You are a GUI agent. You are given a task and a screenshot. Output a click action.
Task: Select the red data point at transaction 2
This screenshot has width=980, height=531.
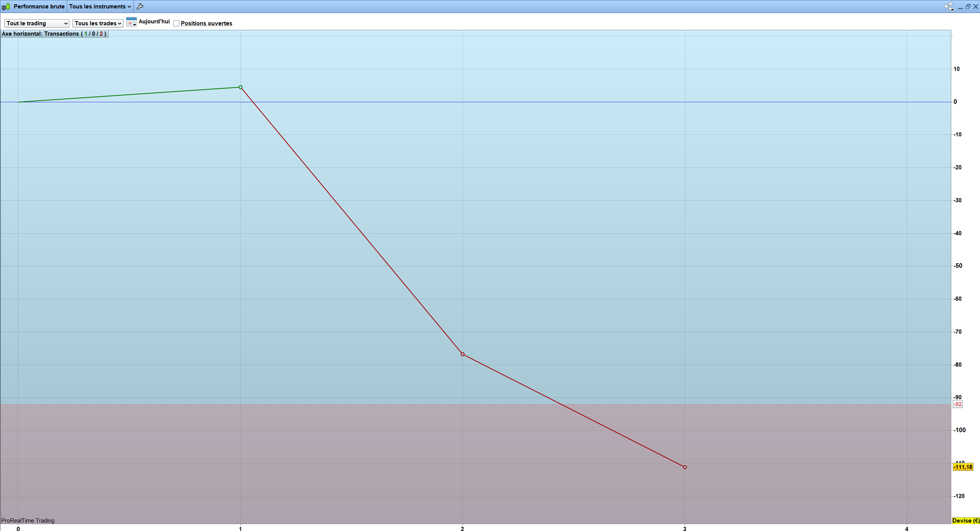(462, 354)
